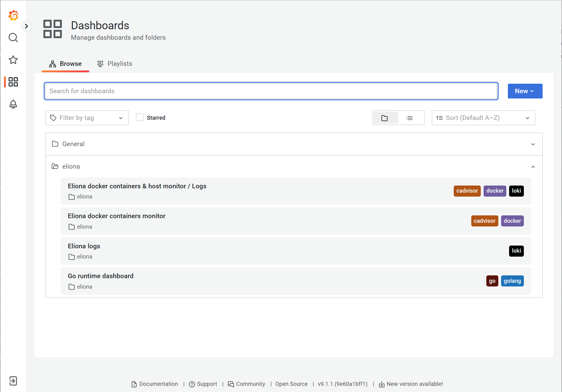
Task: Collapse the eliona folder chevron
Action: tap(533, 166)
